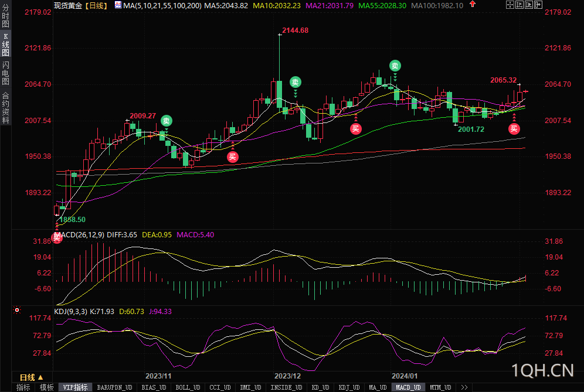Click the MA indicator settings icon beside 日线

pos(118,5)
